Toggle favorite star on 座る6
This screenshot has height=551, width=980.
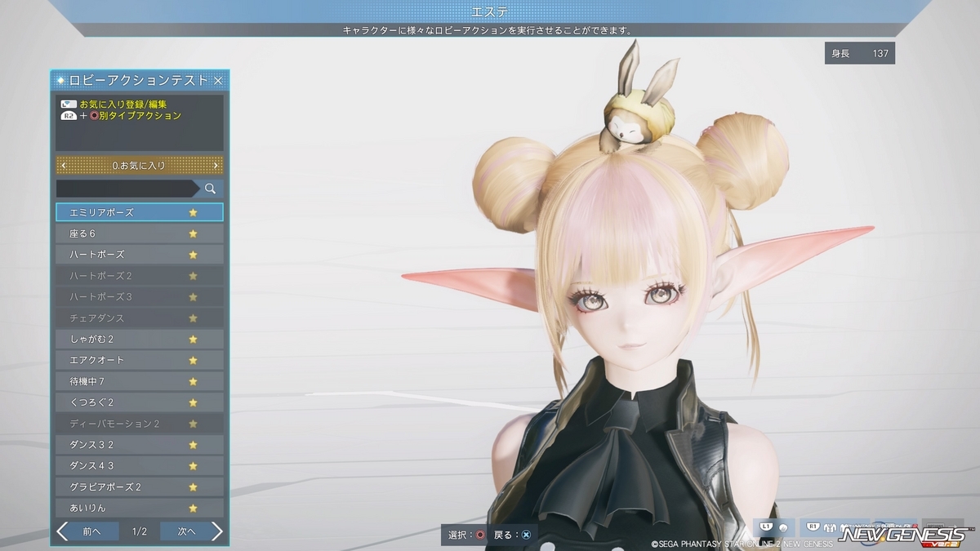(194, 233)
